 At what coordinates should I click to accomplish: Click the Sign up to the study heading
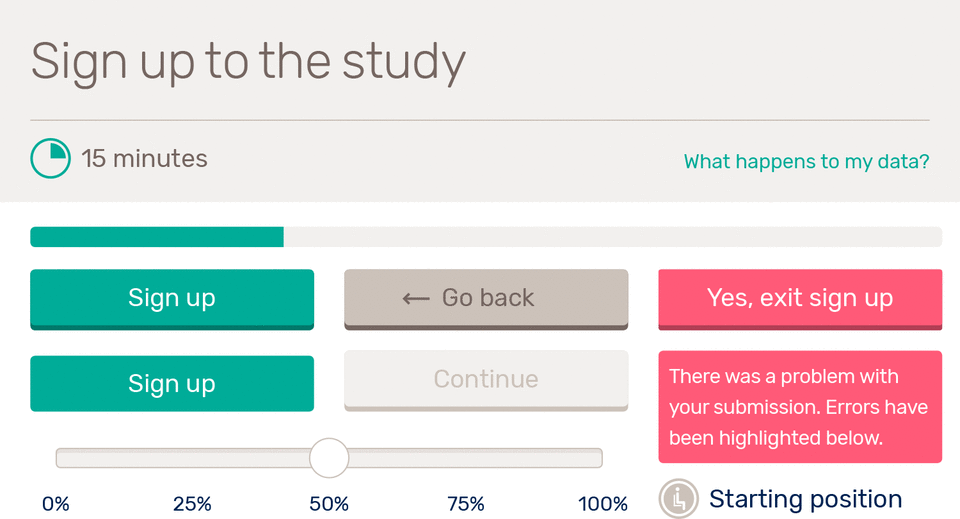(x=248, y=62)
